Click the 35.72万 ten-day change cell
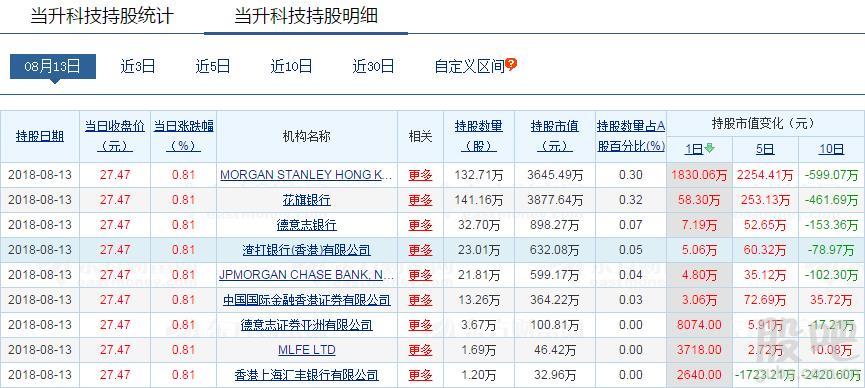This screenshot has width=865, height=388. (x=831, y=300)
